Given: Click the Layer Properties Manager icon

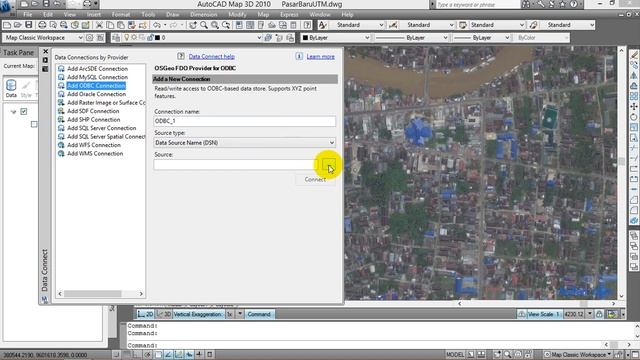Looking at the screenshot, I should [116, 38].
